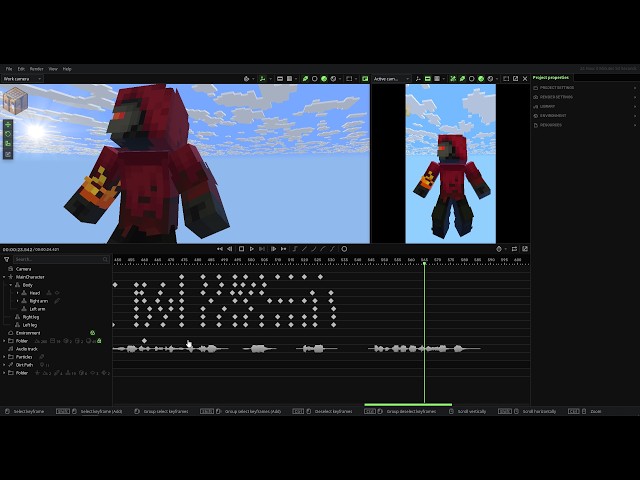Toggle secondary camera view button
Image resolution: width=640 pixels, height=480 pixels.
point(365,79)
